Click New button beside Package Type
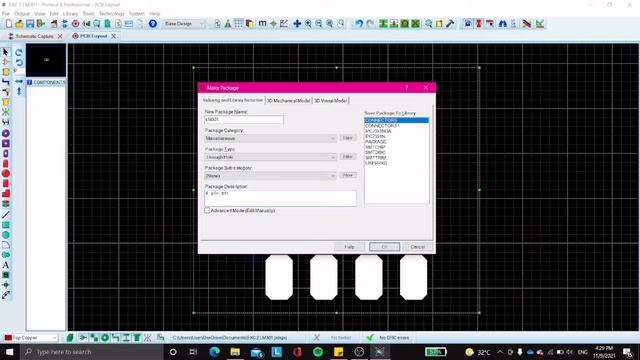Image resolution: width=640 pixels, height=360 pixels. tap(348, 156)
